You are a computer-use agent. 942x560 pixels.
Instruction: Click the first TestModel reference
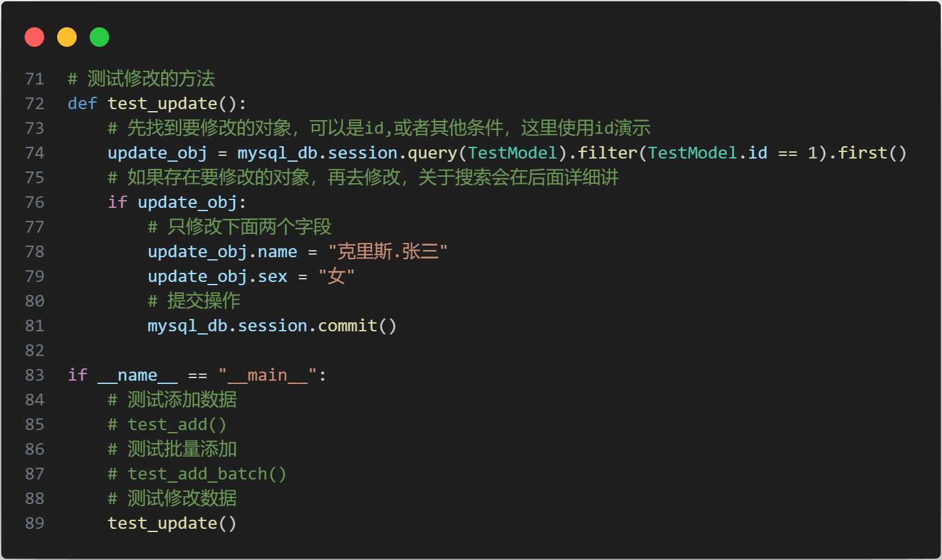tap(513, 153)
